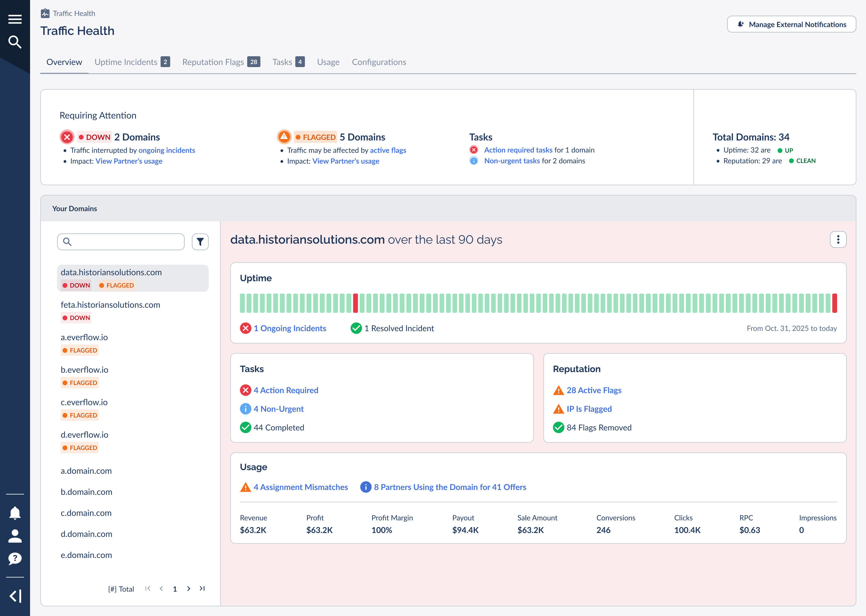Click the domain filter funnel button
The width and height of the screenshot is (866, 616).
[200, 242]
